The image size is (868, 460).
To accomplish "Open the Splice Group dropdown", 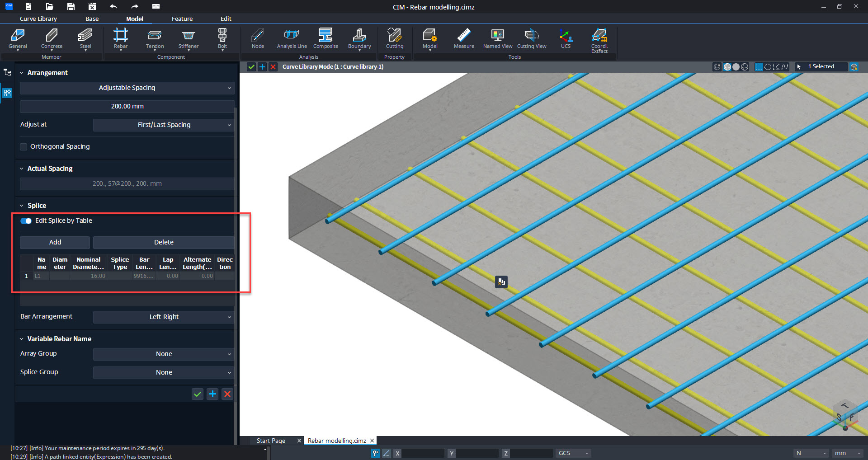I will [164, 372].
